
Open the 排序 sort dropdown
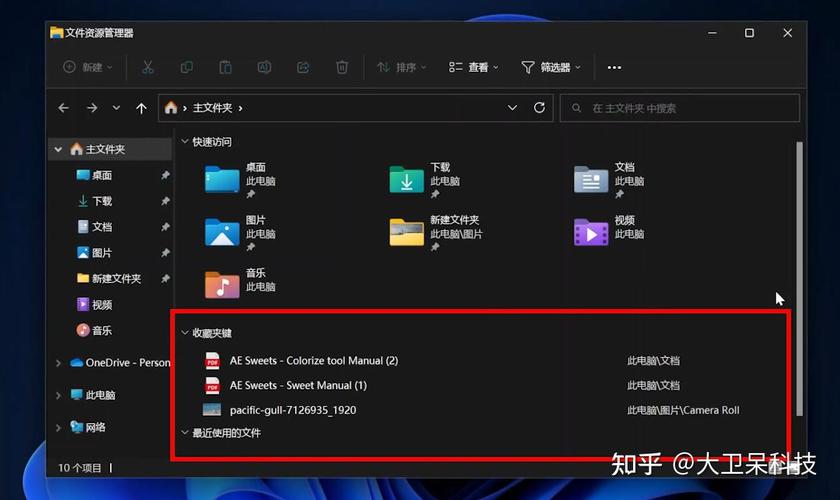402,67
